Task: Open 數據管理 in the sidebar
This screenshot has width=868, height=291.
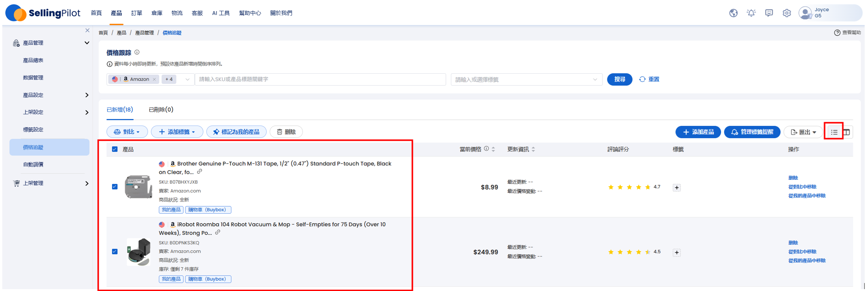Action: pos(33,78)
